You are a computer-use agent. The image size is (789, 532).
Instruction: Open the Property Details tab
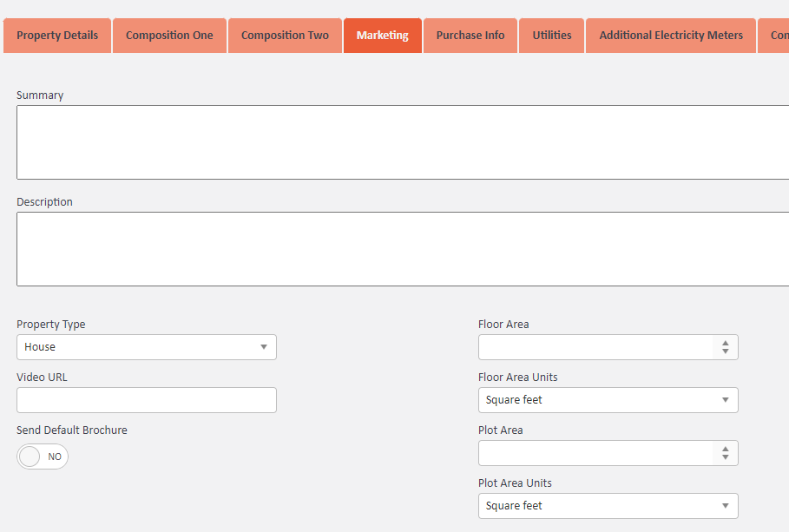click(x=57, y=36)
